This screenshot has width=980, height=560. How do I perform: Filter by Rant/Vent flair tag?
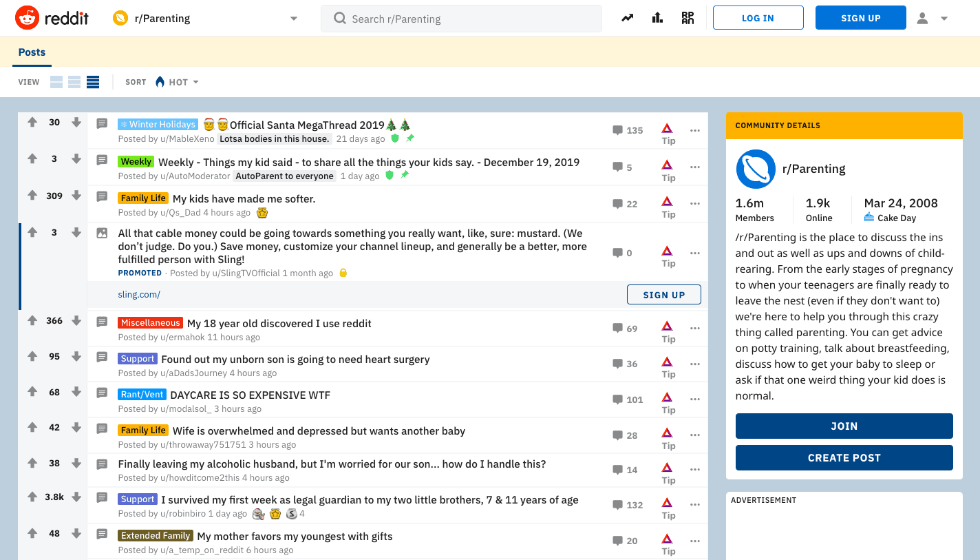[142, 394]
